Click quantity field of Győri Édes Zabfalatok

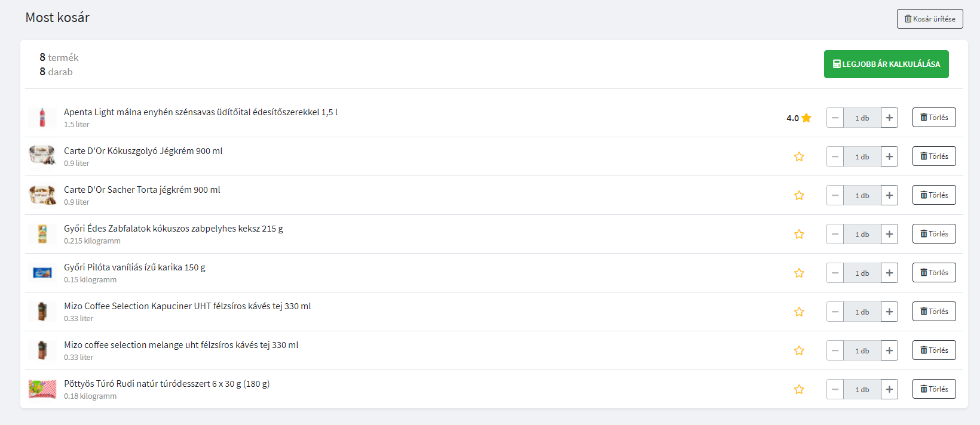862,235
